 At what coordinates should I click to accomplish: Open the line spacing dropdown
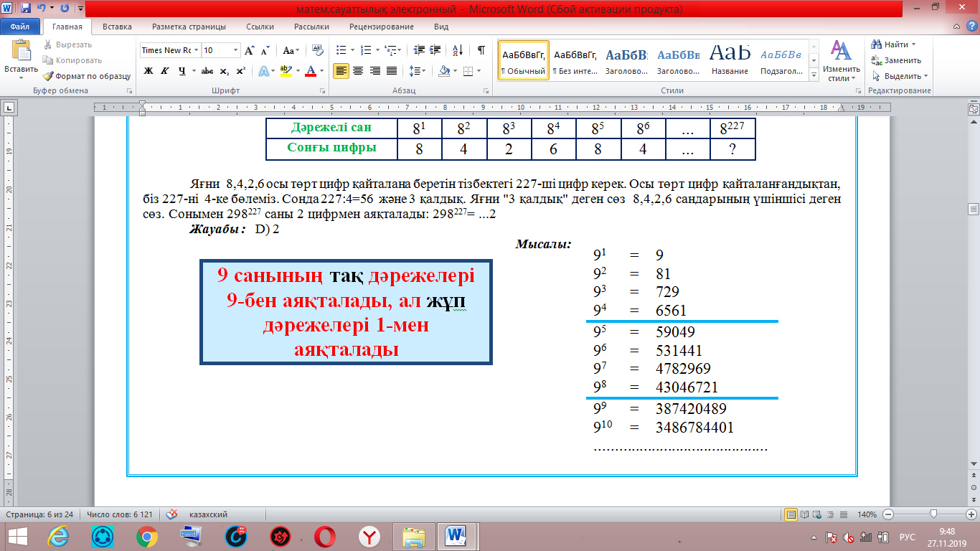[x=418, y=71]
